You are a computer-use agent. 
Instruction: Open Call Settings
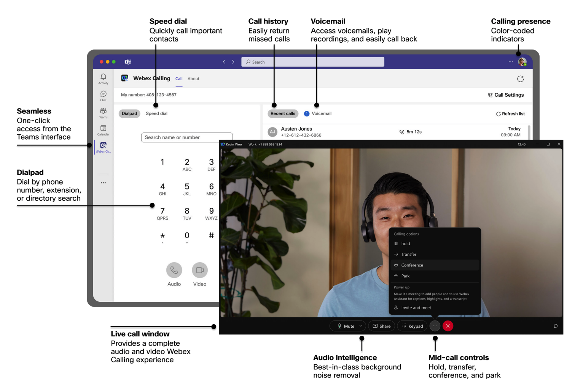[x=506, y=95]
